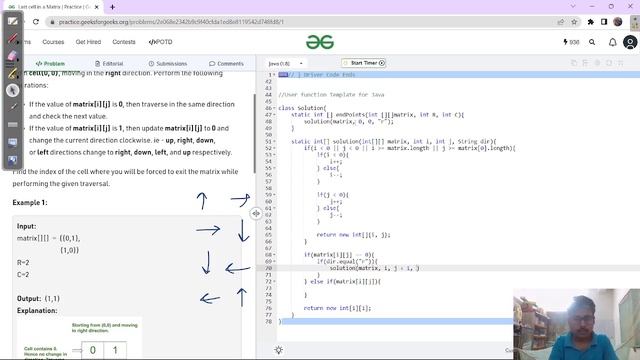Collapse endPoints method fold at line 47

[x=274, y=115]
